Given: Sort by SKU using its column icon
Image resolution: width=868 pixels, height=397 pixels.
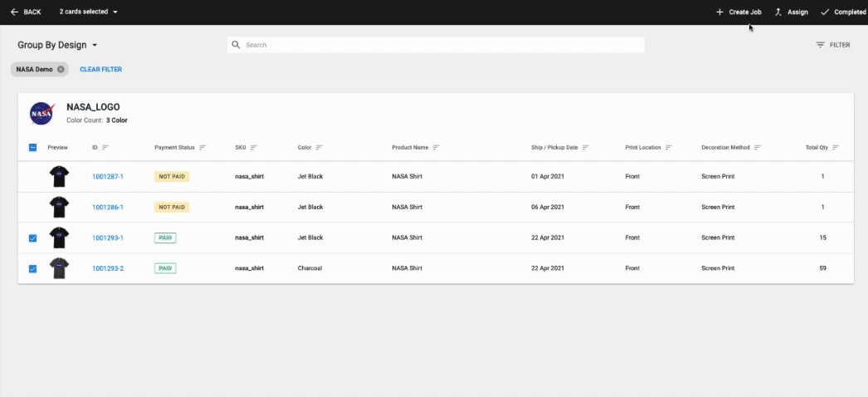Looking at the screenshot, I should click(x=254, y=148).
